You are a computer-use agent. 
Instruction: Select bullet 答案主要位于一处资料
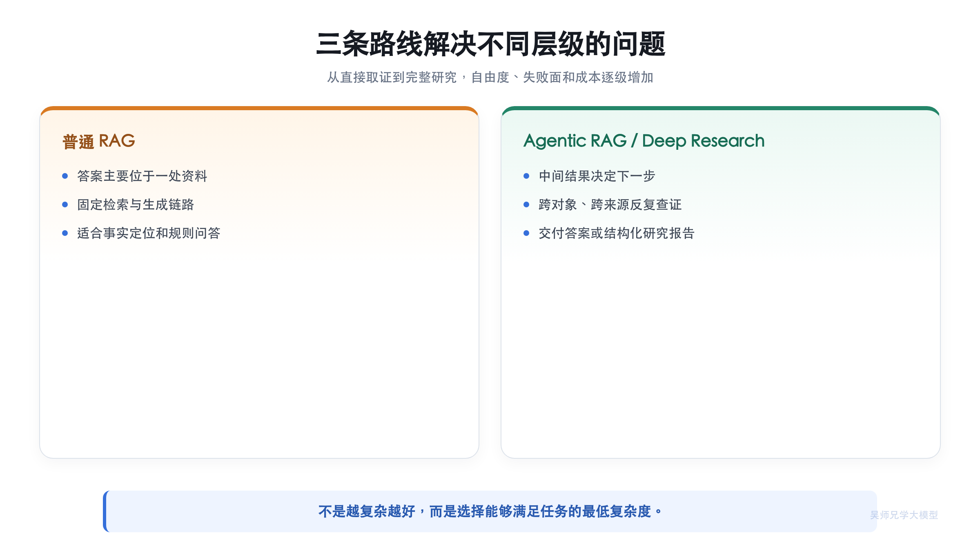coord(142,176)
